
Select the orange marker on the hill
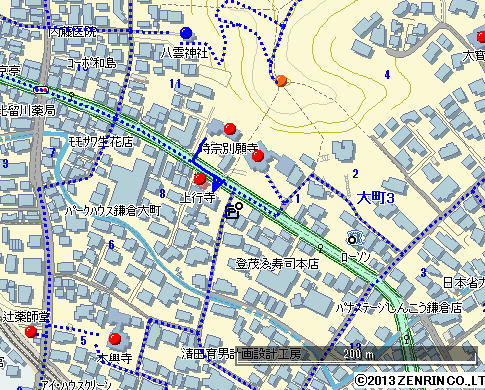[281, 80]
